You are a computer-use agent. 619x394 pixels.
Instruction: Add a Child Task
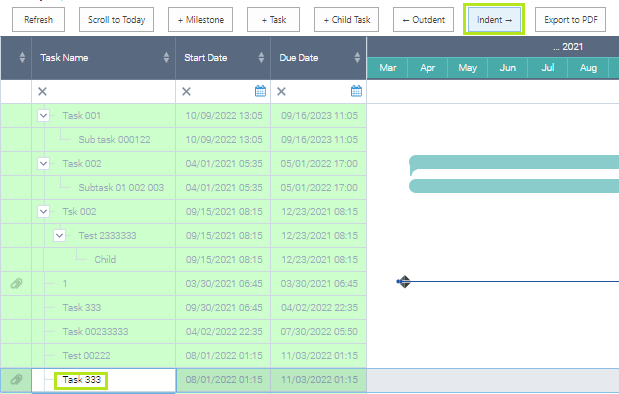347,19
